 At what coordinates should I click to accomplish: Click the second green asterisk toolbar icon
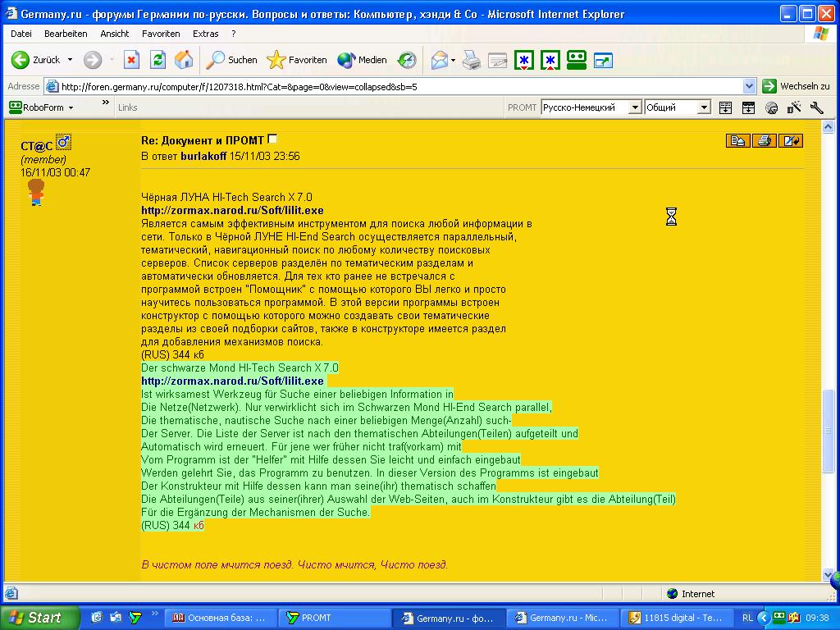coord(550,60)
